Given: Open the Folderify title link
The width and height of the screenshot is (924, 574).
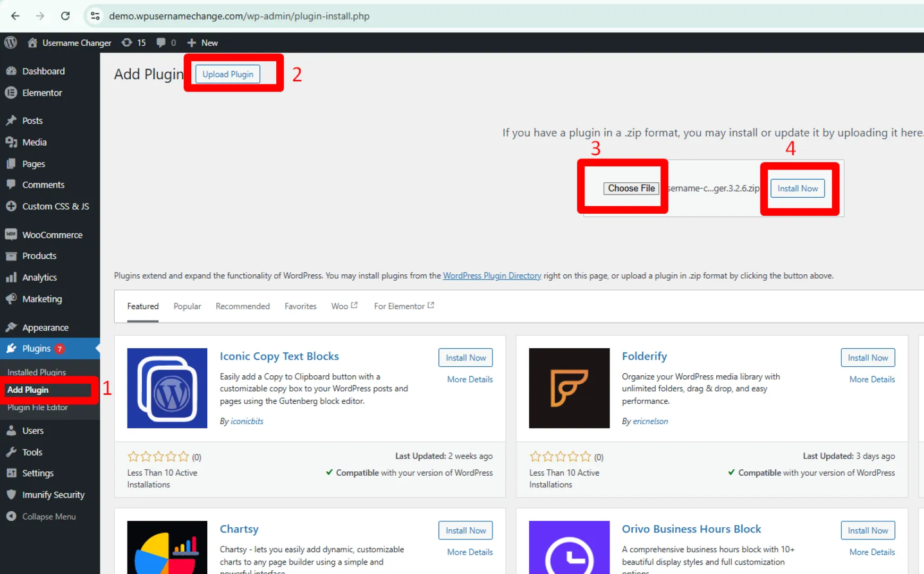Looking at the screenshot, I should pyautogui.click(x=645, y=357).
